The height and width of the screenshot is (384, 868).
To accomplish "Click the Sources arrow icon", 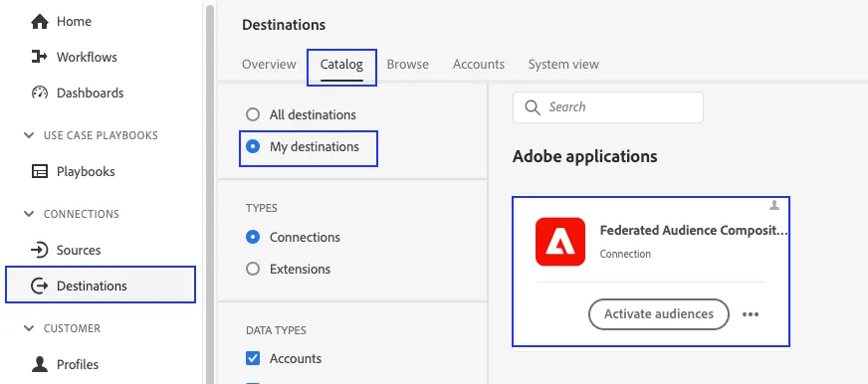I will coord(39,250).
